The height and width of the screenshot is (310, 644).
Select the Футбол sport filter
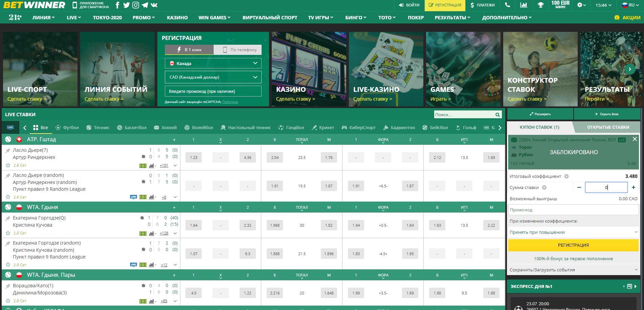[67, 127]
